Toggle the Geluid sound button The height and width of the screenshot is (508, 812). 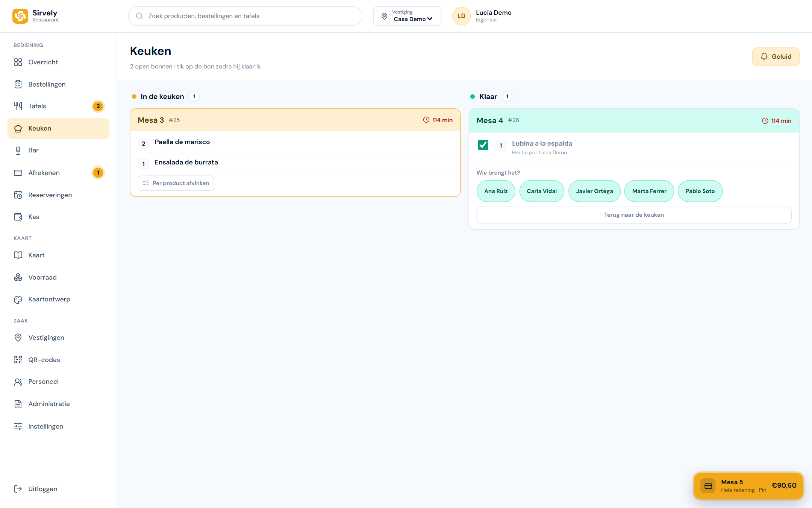(776, 57)
